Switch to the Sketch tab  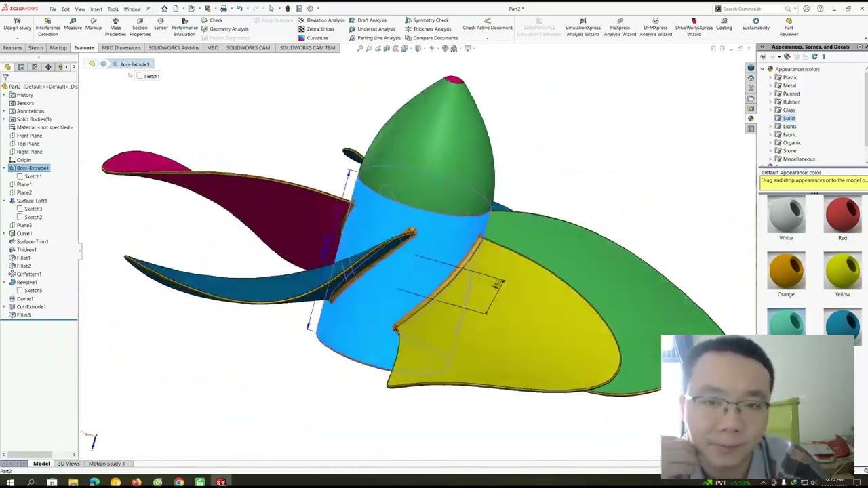[x=36, y=48]
